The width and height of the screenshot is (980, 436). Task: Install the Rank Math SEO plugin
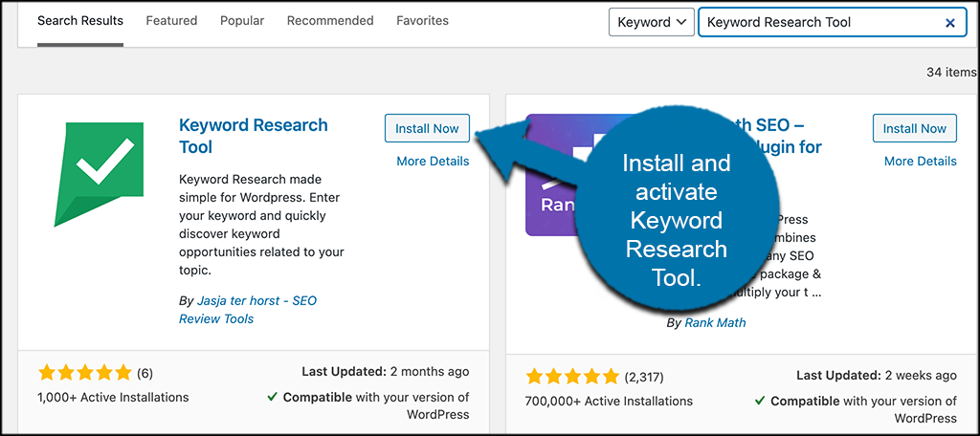click(914, 129)
